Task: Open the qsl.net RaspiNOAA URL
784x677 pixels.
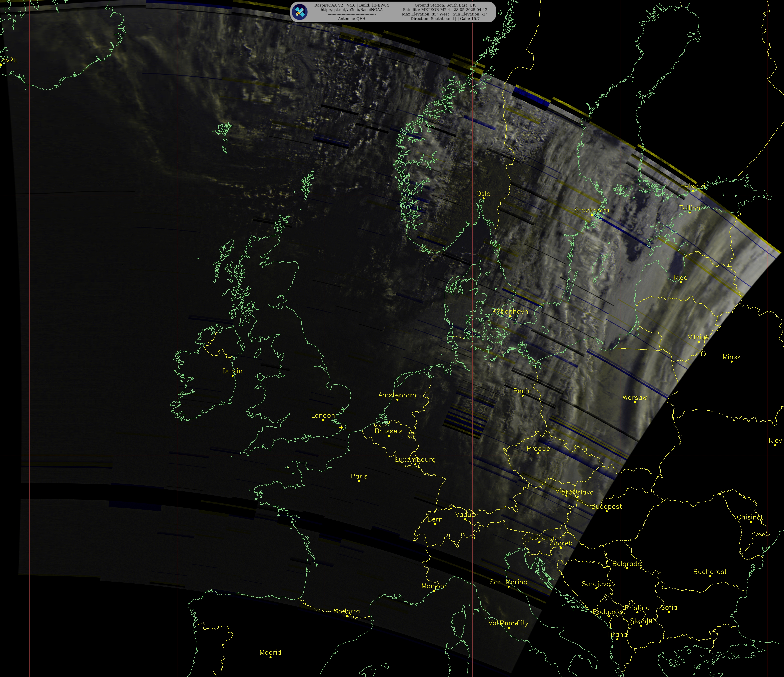Action: (351, 10)
